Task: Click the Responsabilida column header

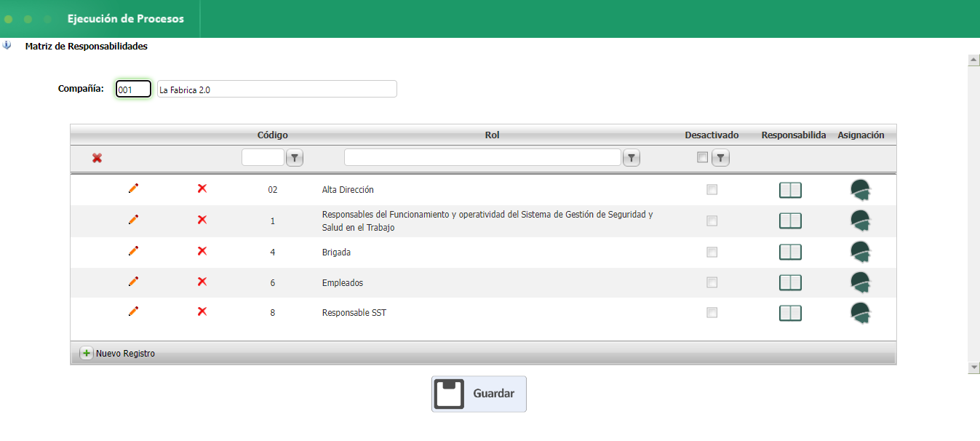Action: click(x=794, y=135)
